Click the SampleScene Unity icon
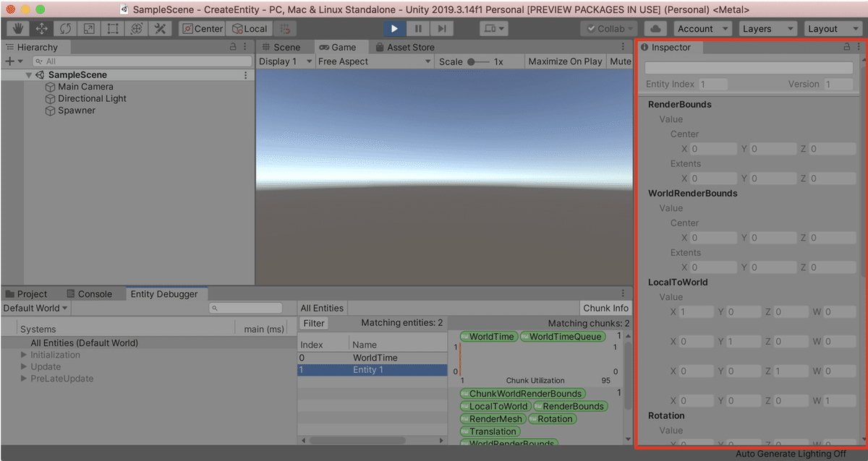868x461 pixels. [40, 75]
